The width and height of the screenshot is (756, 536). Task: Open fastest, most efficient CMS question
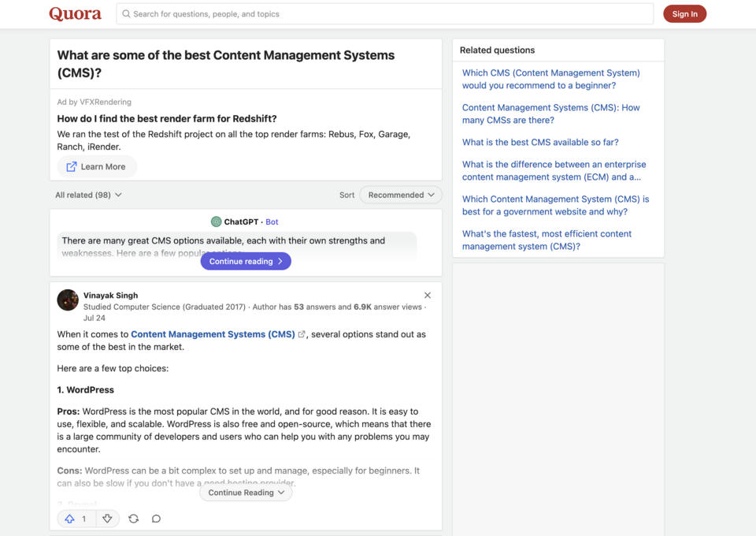tap(547, 240)
